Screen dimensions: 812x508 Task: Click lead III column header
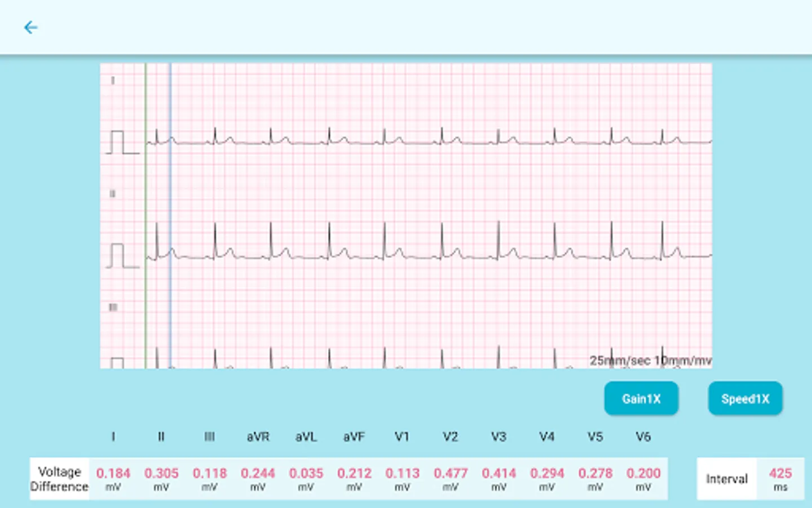(x=209, y=436)
